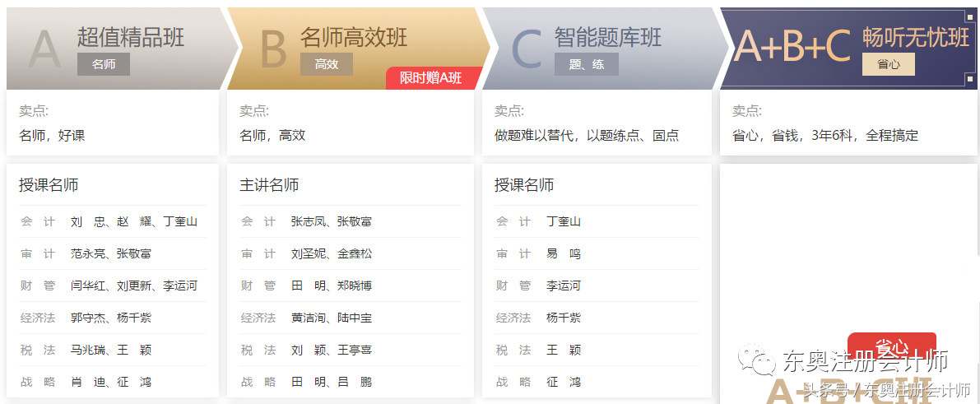The height and width of the screenshot is (404, 980).
Task: Click teacher name 易鸣
Action: (564, 254)
